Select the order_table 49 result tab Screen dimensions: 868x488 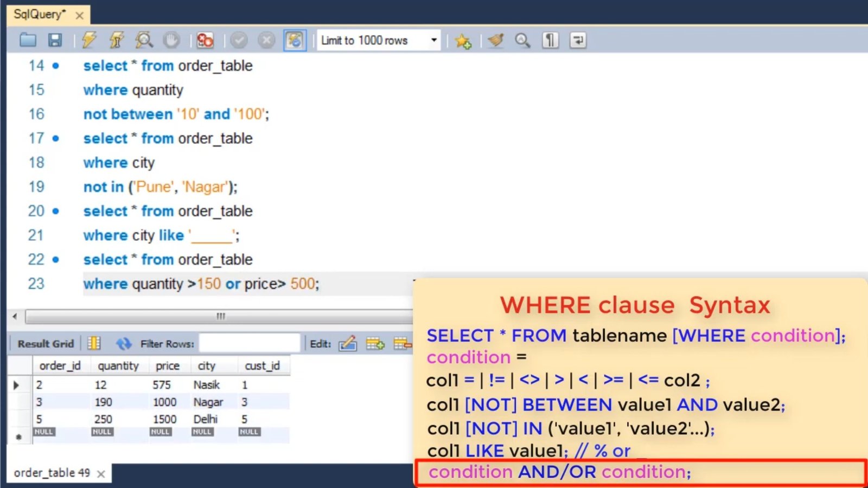tap(52, 473)
